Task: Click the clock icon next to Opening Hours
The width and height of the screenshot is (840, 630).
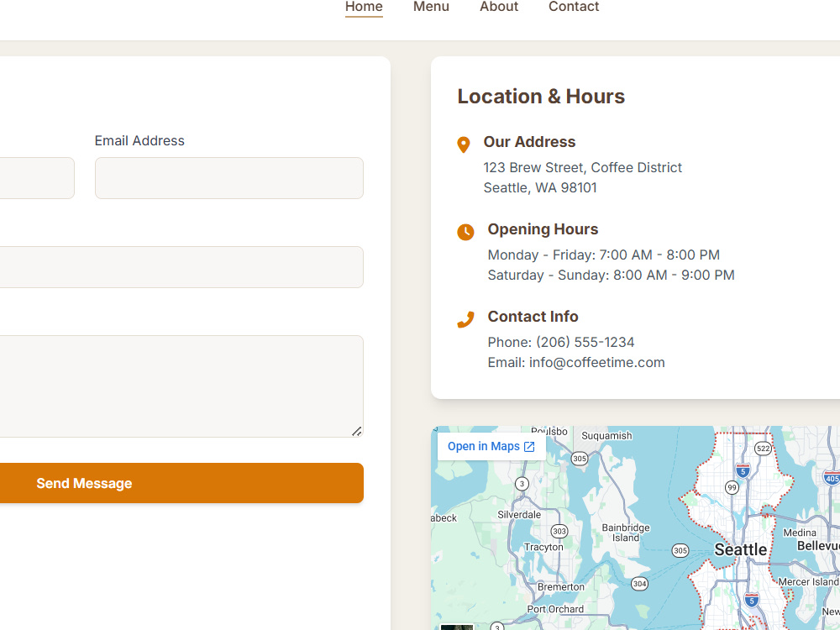Action: (x=465, y=232)
